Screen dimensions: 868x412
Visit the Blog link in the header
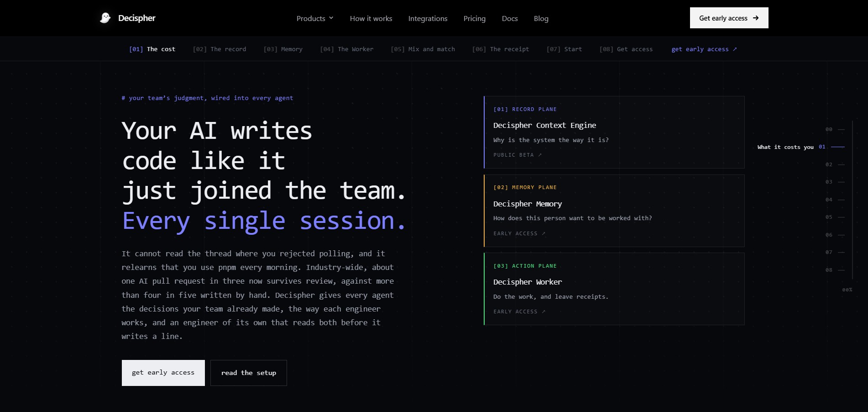541,18
